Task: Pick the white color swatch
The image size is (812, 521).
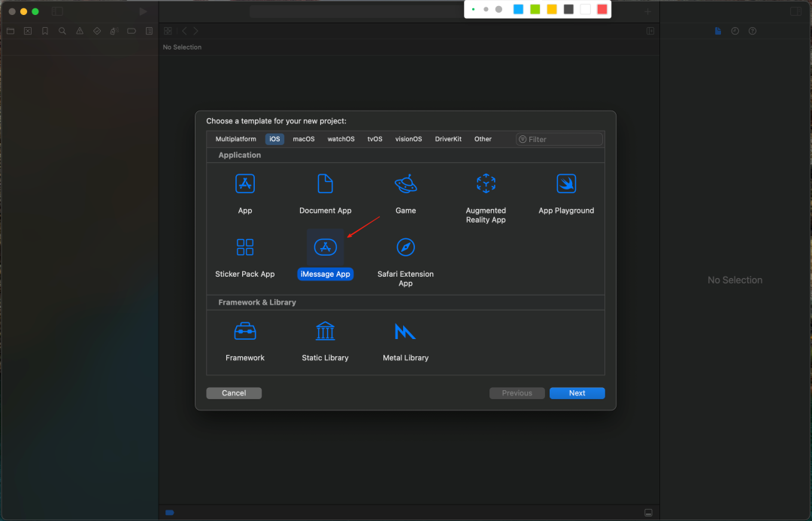Action: (585, 9)
